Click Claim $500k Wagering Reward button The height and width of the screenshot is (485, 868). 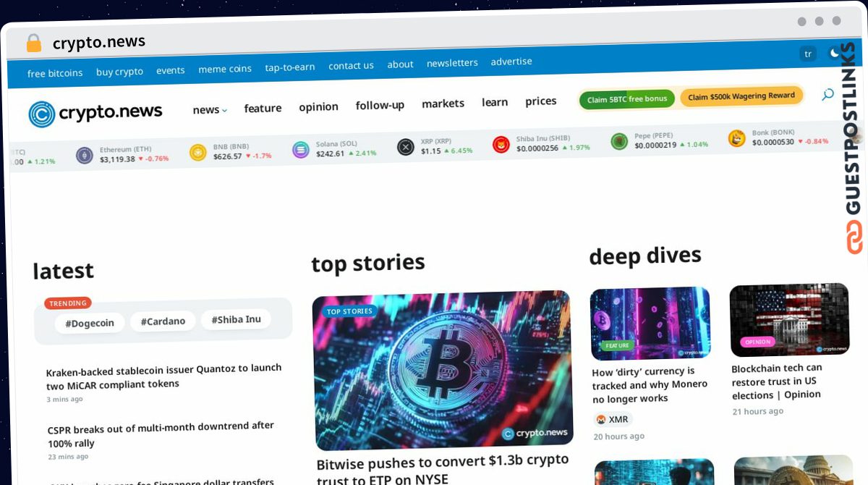[x=741, y=96]
